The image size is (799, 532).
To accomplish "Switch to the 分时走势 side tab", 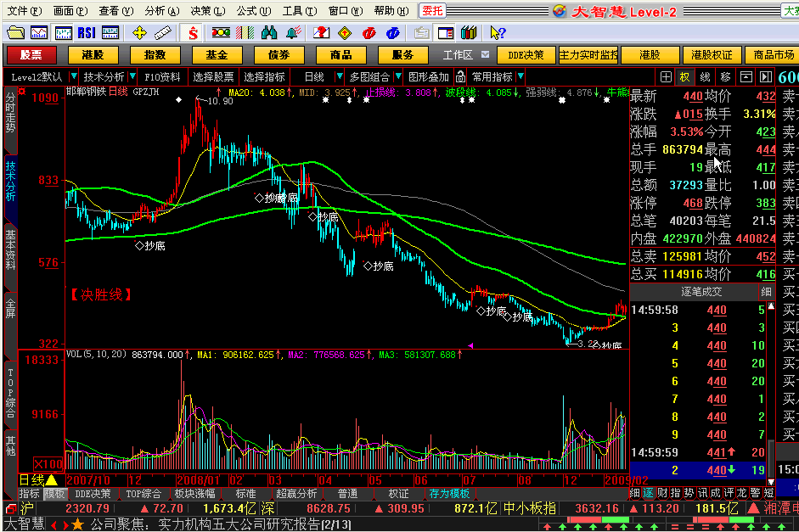I will [x=10, y=112].
